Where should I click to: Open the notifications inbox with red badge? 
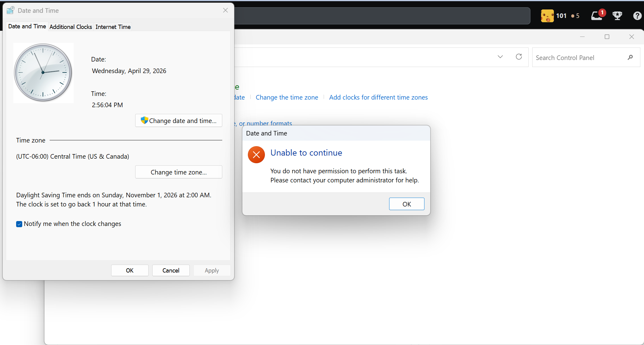pos(597,15)
